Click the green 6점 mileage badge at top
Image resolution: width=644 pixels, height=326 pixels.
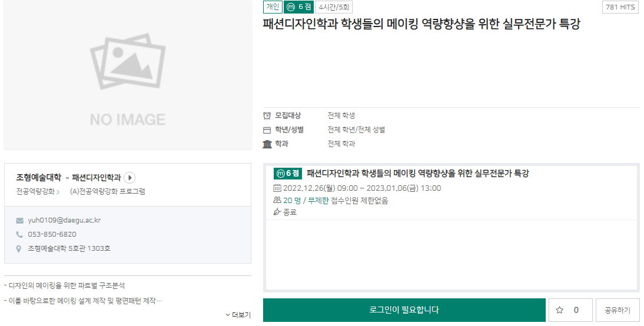(298, 7)
